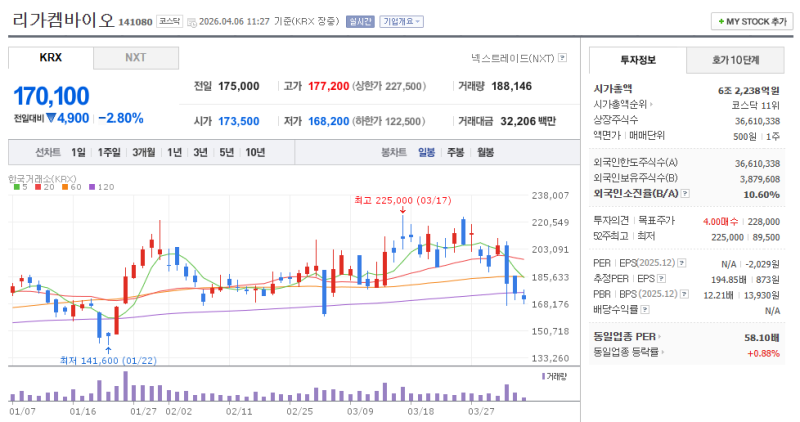This screenshot has height=422, width=800.
Task: Click the -2.80% change value
Action: [x=121, y=118]
